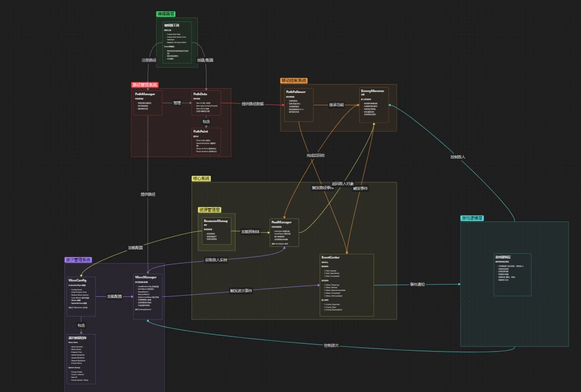Click the green 编辑器层 group label
581x392 pixels.
pyautogui.click(x=166, y=13)
